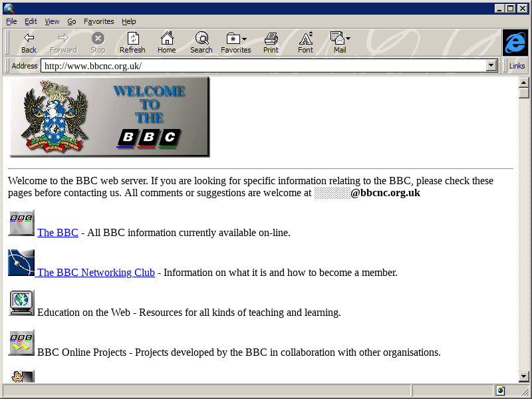
Task: Click the Education on the Web computer icon
Action: [21, 303]
